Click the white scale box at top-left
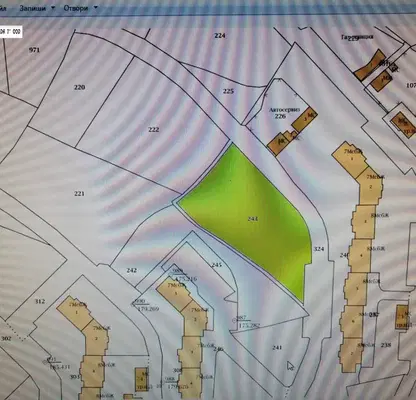Screen dimensions: 416x400 (x=11, y=32)
